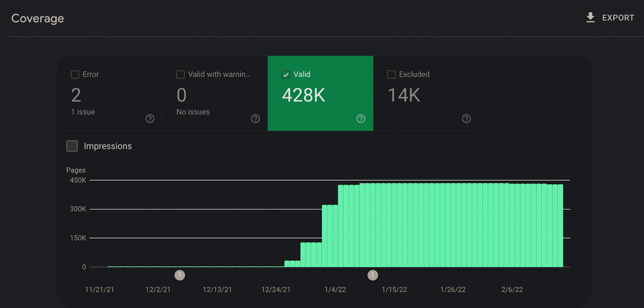Select the Valid card showing 428K
The width and height of the screenshot is (644, 308).
[320, 93]
